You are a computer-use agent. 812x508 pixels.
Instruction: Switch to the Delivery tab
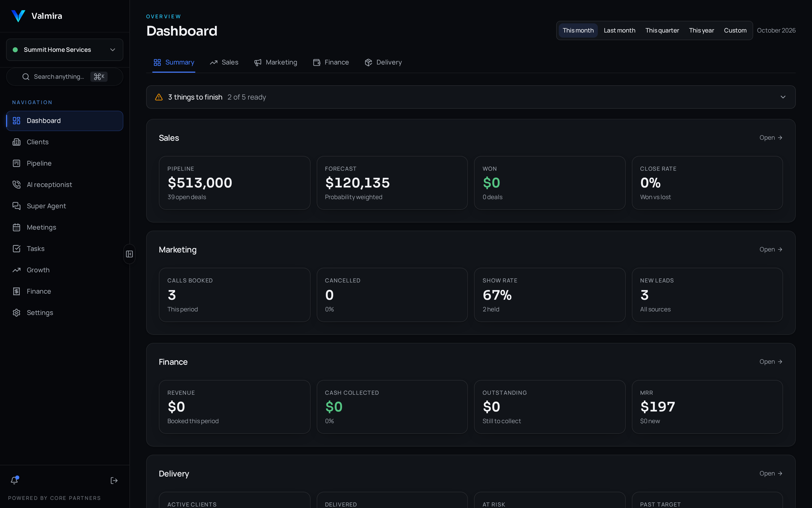(x=383, y=62)
